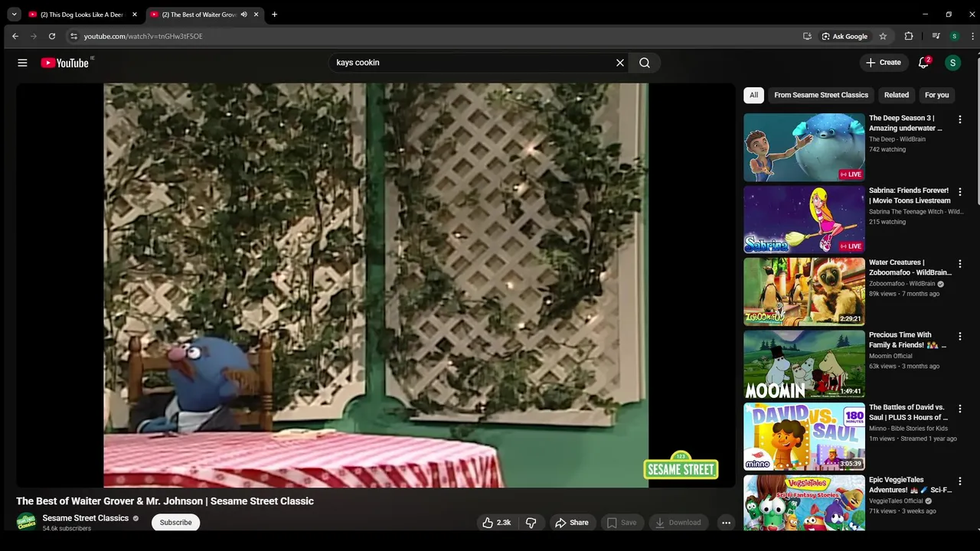The image size is (980, 551).
Task: Click 'Moomin Official' channel name
Action: click(890, 356)
